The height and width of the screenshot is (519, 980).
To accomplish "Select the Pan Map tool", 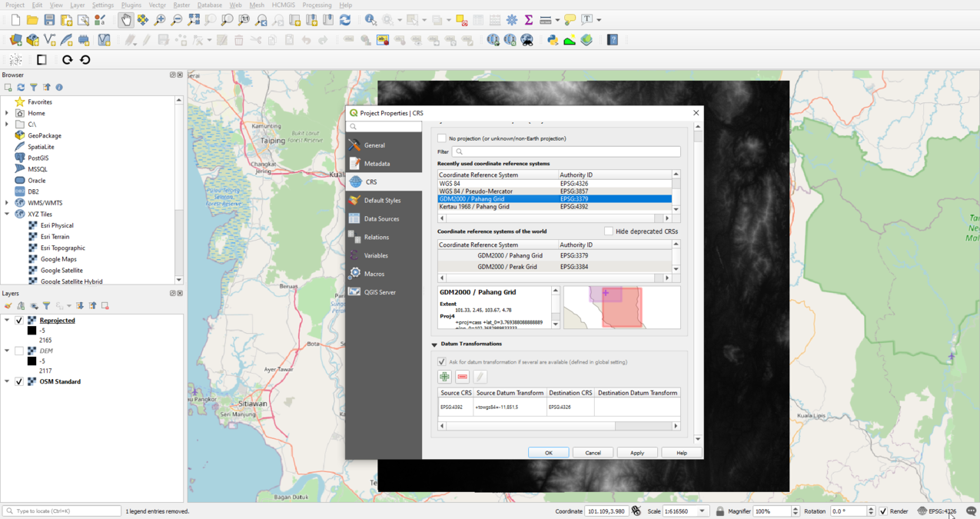I will pyautogui.click(x=125, y=19).
